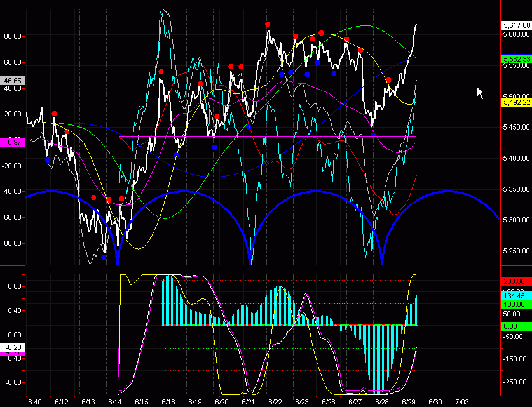
Task: Click the magenta -0.97 value tag
Action: click(x=12, y=142)
